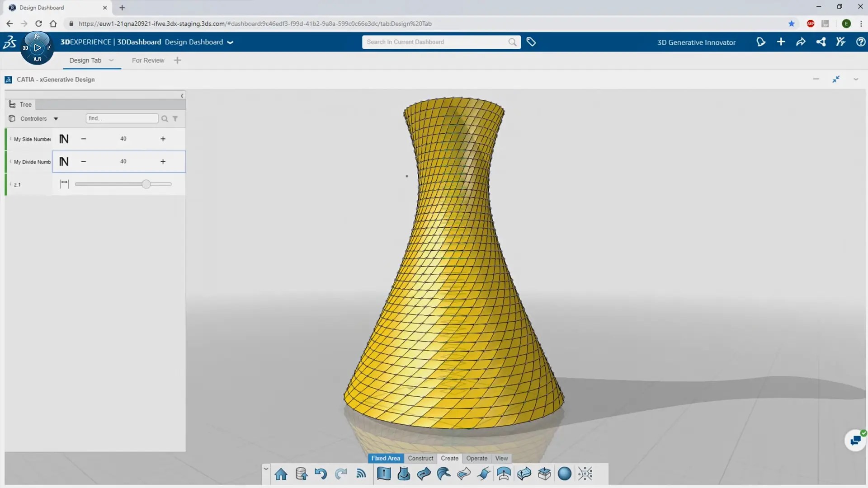Click the Share icon in top bar
This screenshot has height=488, width=868.
click(801, 42)
